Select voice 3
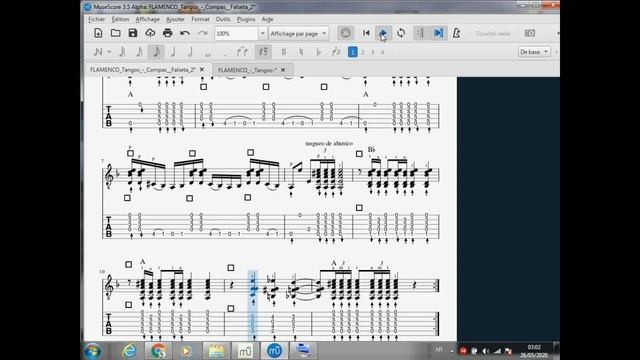 (x=372, y=52)
